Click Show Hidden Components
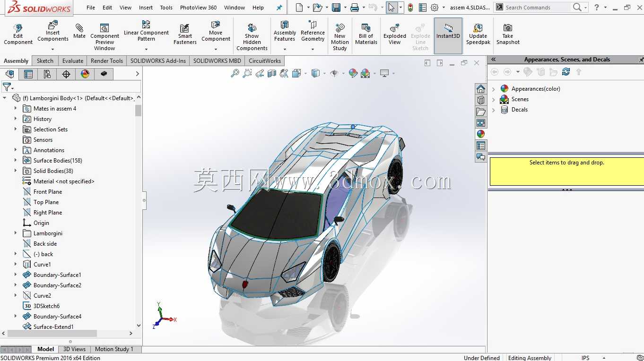644x361 pixels. click(x=252, y=37)
